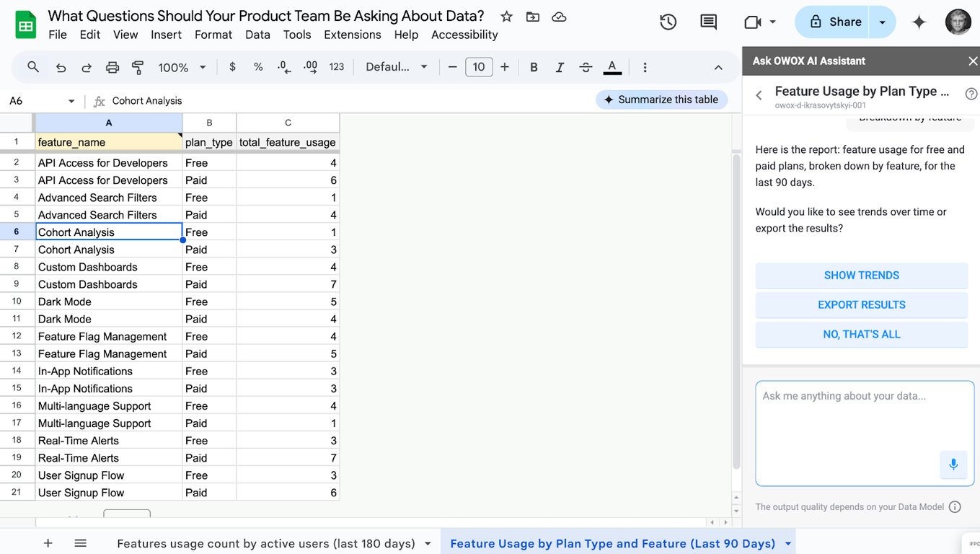Collapse the menus with chevron

coord(718,67)
